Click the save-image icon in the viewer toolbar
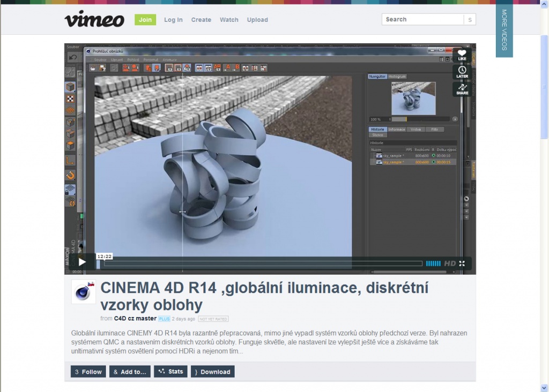549x392 pixels. pyautogui.click(x=102, y=68)
